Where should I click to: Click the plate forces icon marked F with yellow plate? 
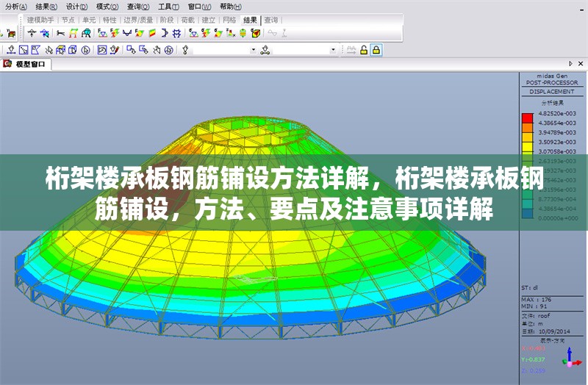(140, 33)
